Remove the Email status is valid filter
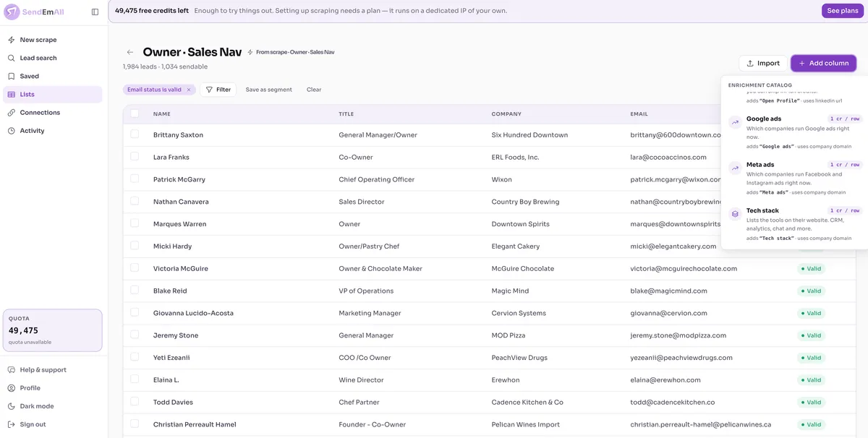 [189, 90]
